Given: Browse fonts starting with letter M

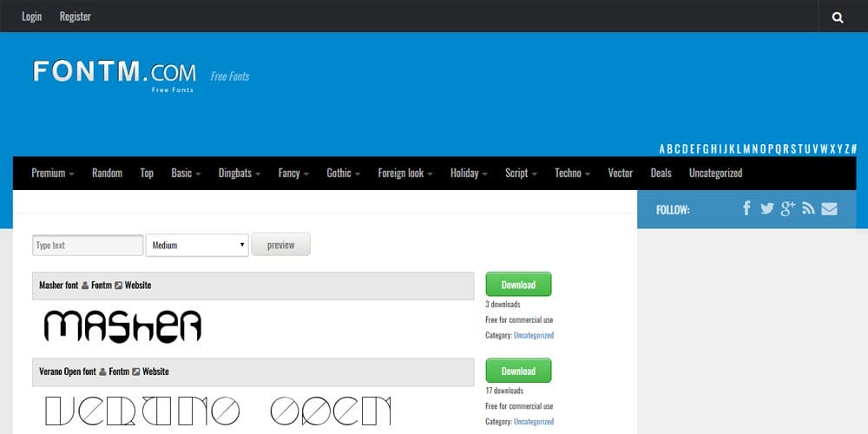Looking at the screenshot, I should [x=746, y=149].
